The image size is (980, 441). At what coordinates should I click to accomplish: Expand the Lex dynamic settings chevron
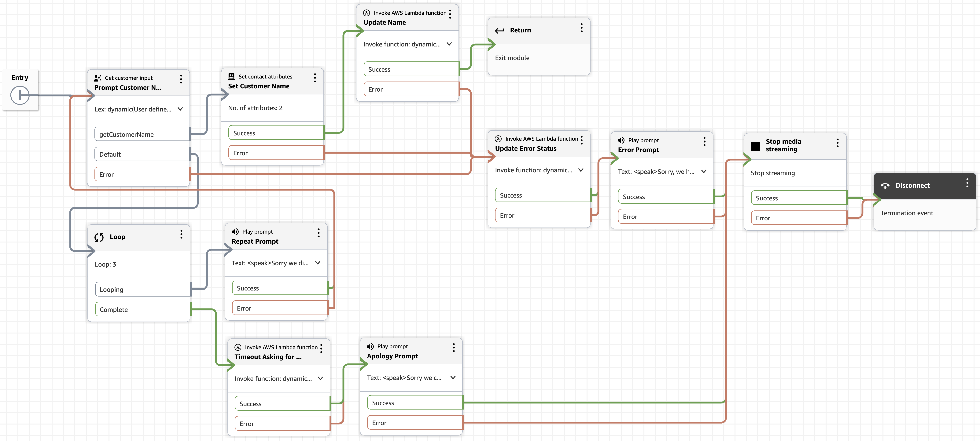(180, 109)
